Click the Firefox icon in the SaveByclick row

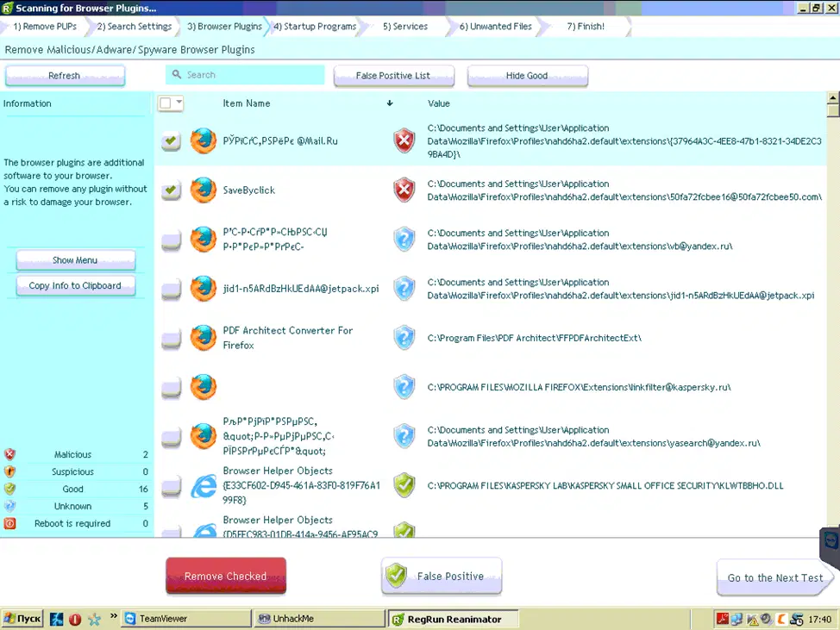pos(203,190)
